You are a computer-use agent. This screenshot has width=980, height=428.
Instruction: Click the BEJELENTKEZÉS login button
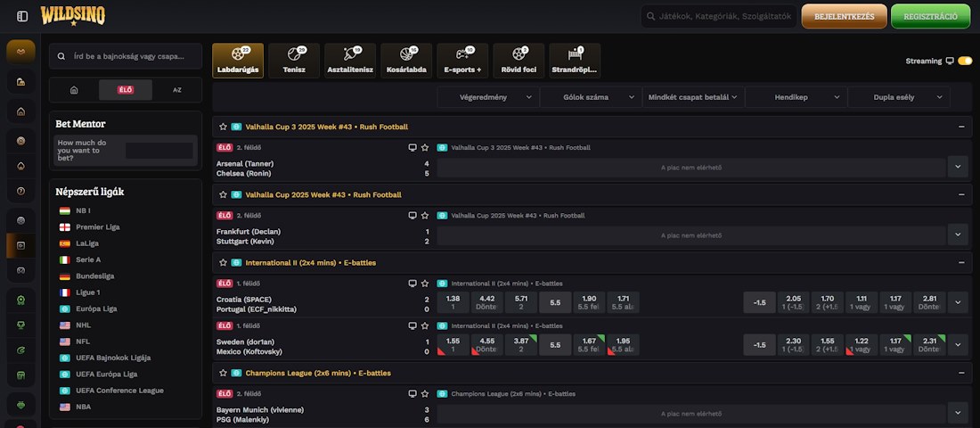coord(844,16)
